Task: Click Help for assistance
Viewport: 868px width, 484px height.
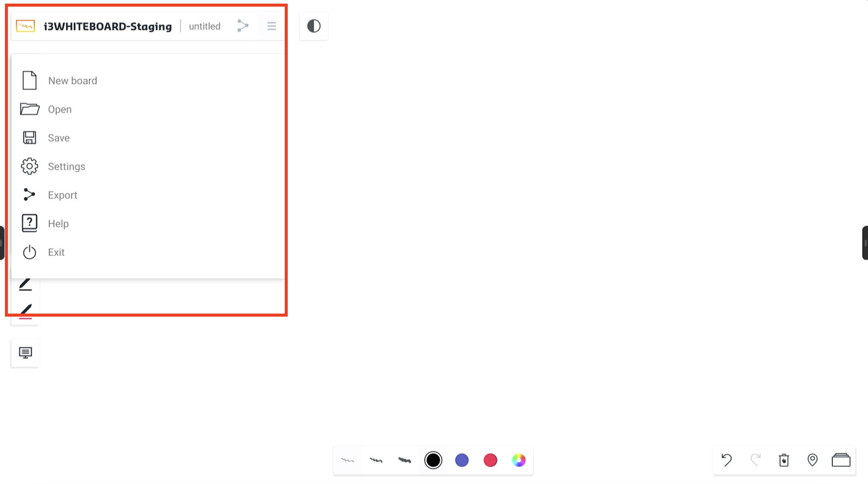Action: pyautogui.click(x=59, y=223)
